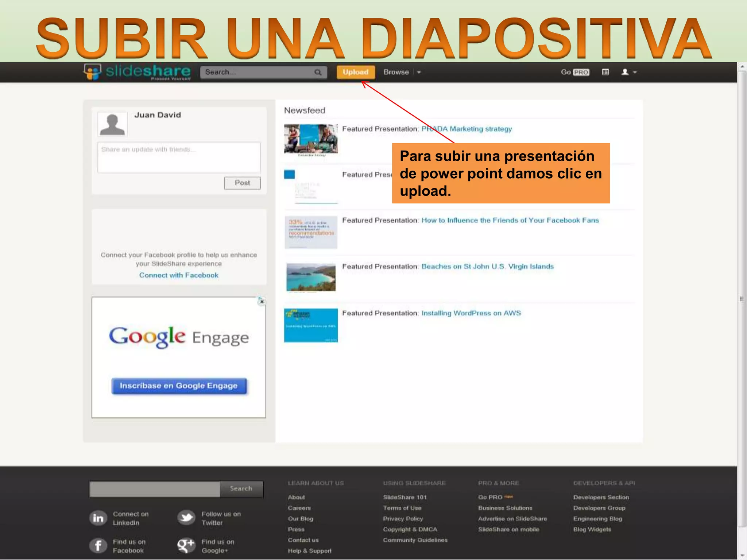Expand the Browse dropdown arrow
The image size is (747, 560).
coord(419,72)
